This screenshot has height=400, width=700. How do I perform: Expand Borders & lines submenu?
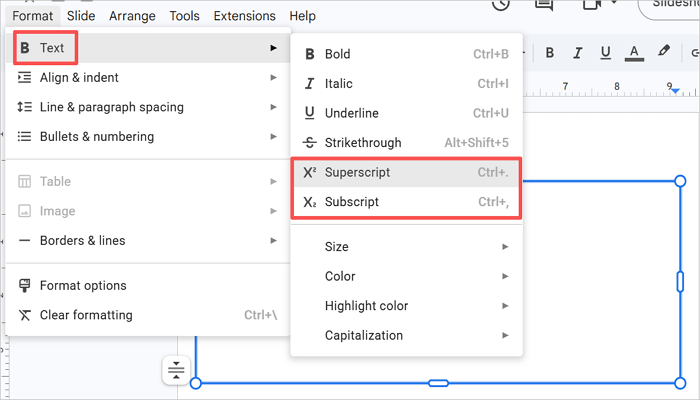tap(148, 241)
